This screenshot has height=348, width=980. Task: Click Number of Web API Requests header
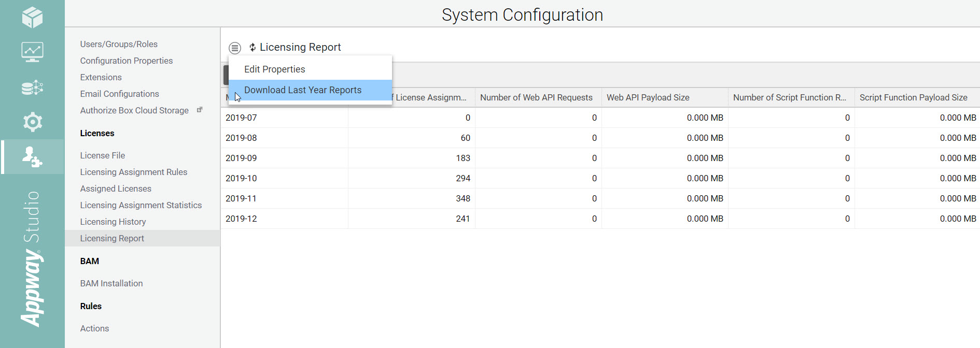point(536,97)
